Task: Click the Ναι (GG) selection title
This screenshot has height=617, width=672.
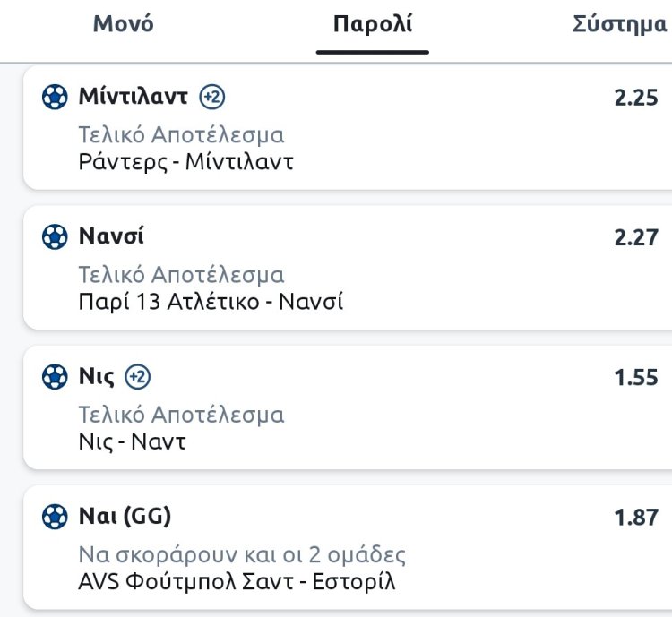Action: coord(125,517)
